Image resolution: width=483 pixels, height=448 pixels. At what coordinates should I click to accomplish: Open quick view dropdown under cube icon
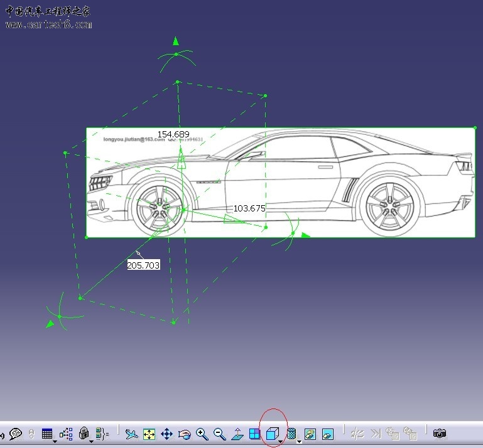[x=281, y=442]
